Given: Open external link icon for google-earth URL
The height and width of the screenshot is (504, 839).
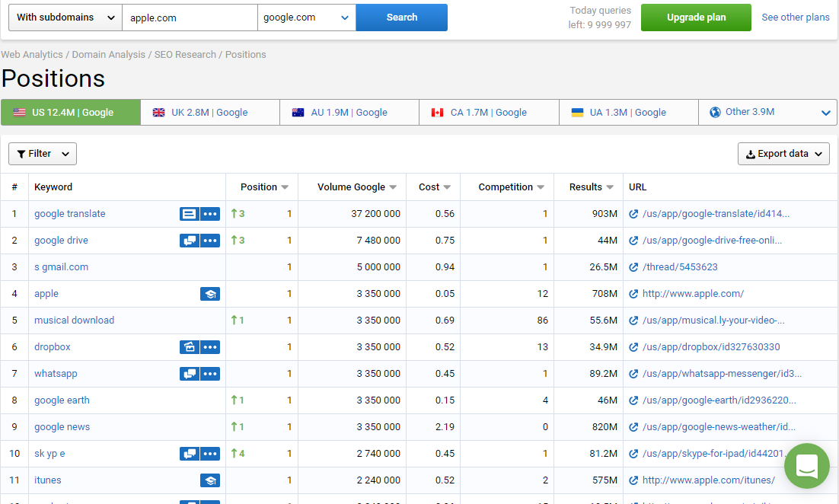Looking at the screenshot, I should (x=633, y=400).
